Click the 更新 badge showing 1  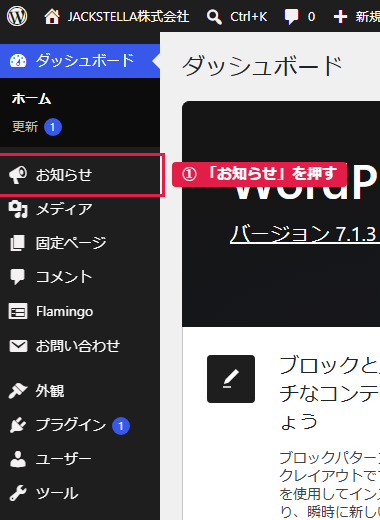[53, 127]
